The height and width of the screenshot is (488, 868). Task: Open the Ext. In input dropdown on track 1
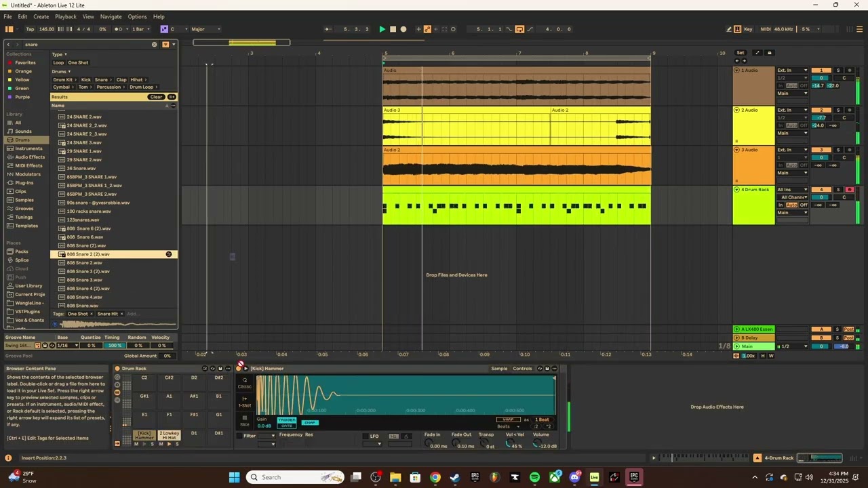(x=792, y=70)
